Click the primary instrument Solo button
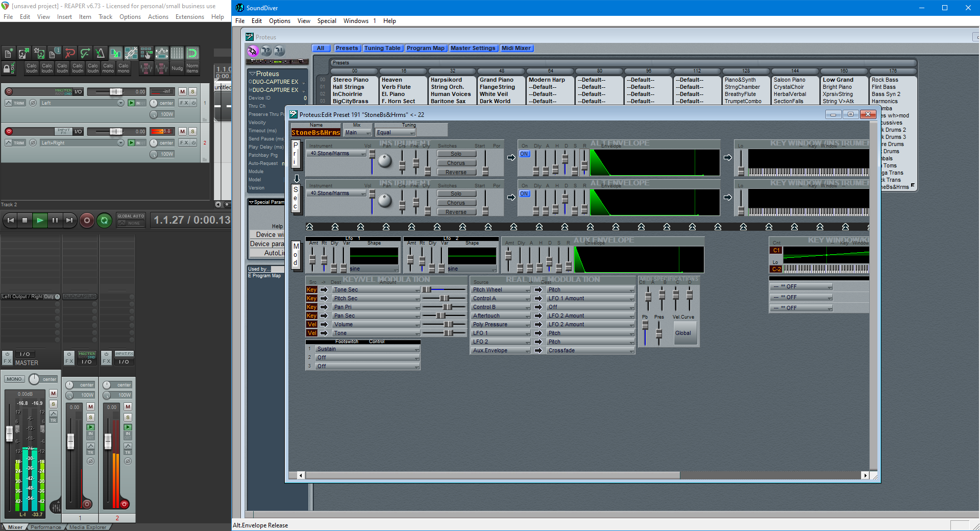Image resolution: width=980 pixels, height=531 pixels. pos(456,154)
